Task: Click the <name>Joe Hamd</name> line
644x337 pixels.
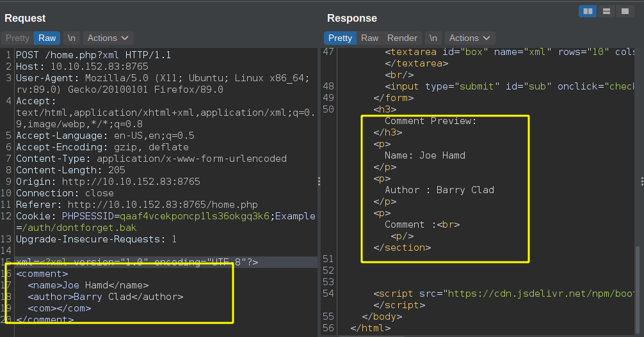Action: click(x=88, y=285)
